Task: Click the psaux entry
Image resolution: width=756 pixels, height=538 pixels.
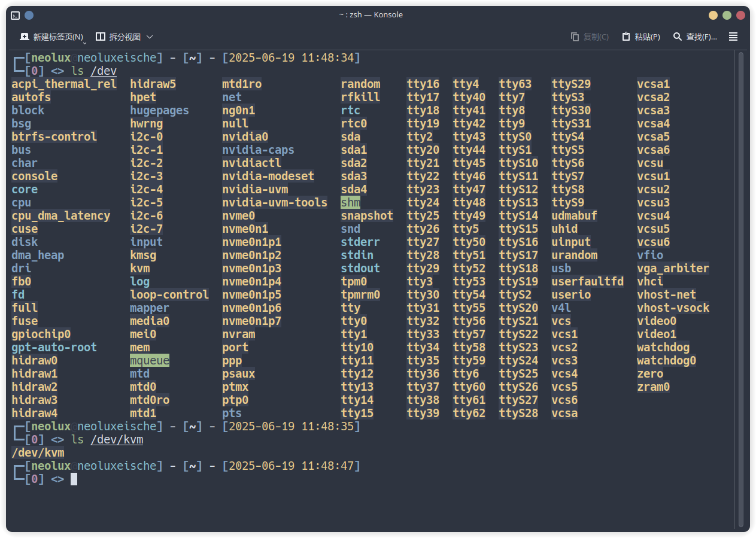Action: point(239,373)
